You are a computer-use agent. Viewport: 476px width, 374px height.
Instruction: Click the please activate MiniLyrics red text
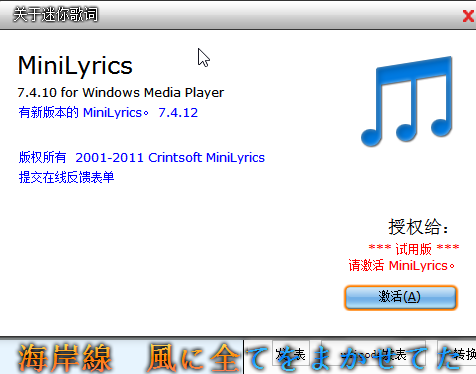(x=402, y=265)
